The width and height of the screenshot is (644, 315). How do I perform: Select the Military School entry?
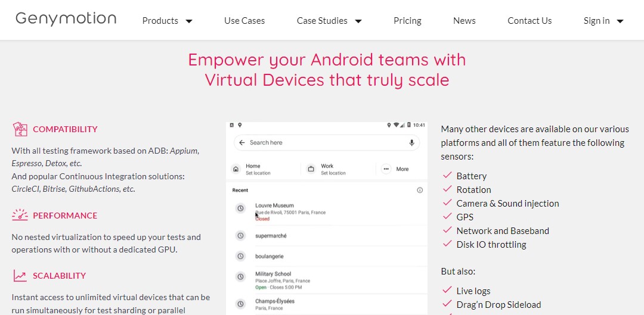click(x=327, y=280)
